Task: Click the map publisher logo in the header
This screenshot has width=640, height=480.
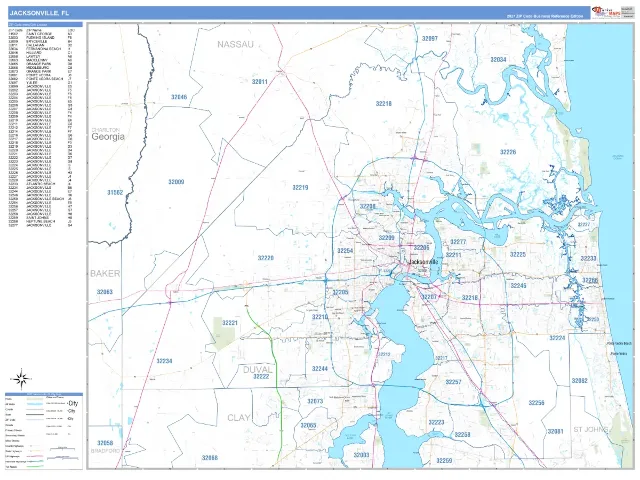Action: pos(606,12)
